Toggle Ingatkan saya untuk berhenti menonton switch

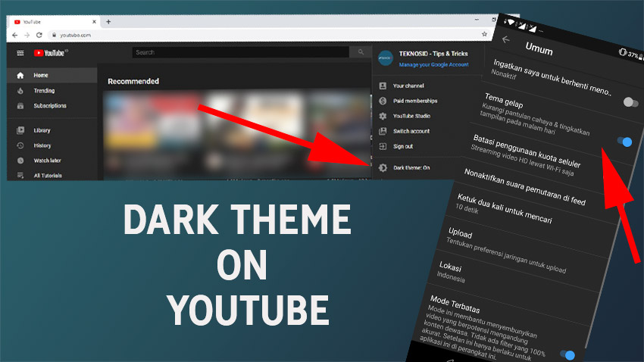(x=630, y=102)
